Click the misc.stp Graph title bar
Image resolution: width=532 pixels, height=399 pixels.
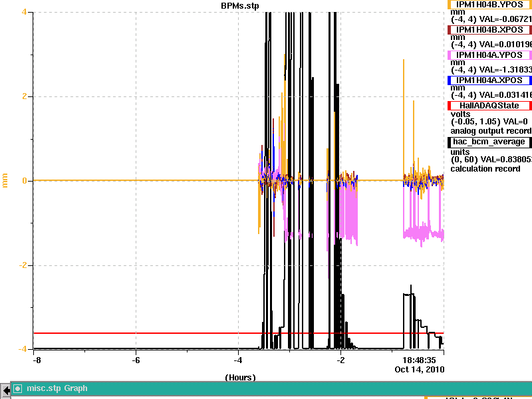click(x=271, y=388)
